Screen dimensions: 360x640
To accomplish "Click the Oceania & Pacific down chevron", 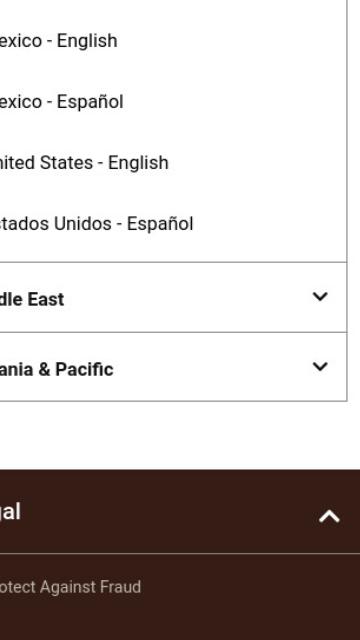I will pos(320,367).
